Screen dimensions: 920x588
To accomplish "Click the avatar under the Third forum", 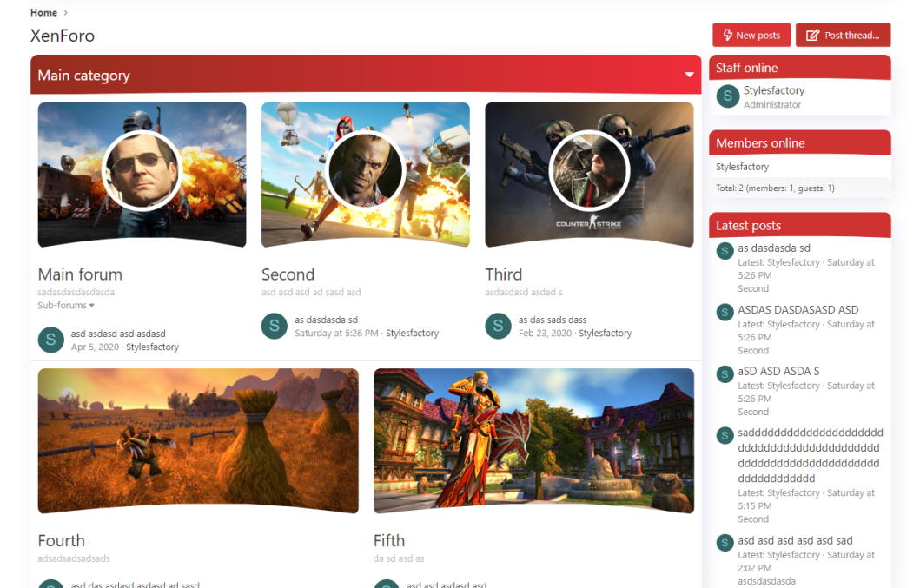I will pyautogui.click(x=498, y=326).
